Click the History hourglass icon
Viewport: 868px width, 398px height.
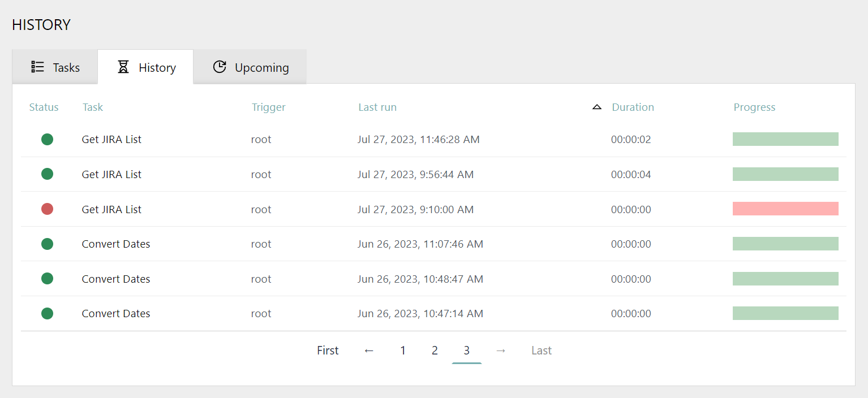point(123,67)
